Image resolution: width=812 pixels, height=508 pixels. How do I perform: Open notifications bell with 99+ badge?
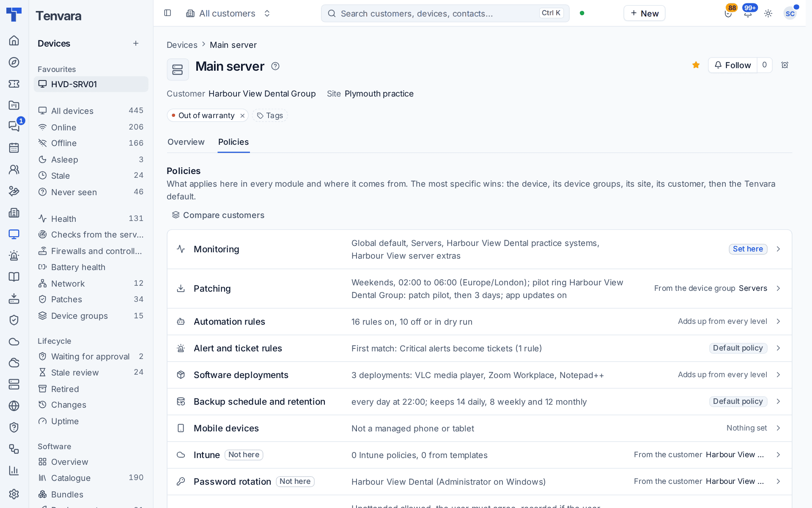coord(748,13)
